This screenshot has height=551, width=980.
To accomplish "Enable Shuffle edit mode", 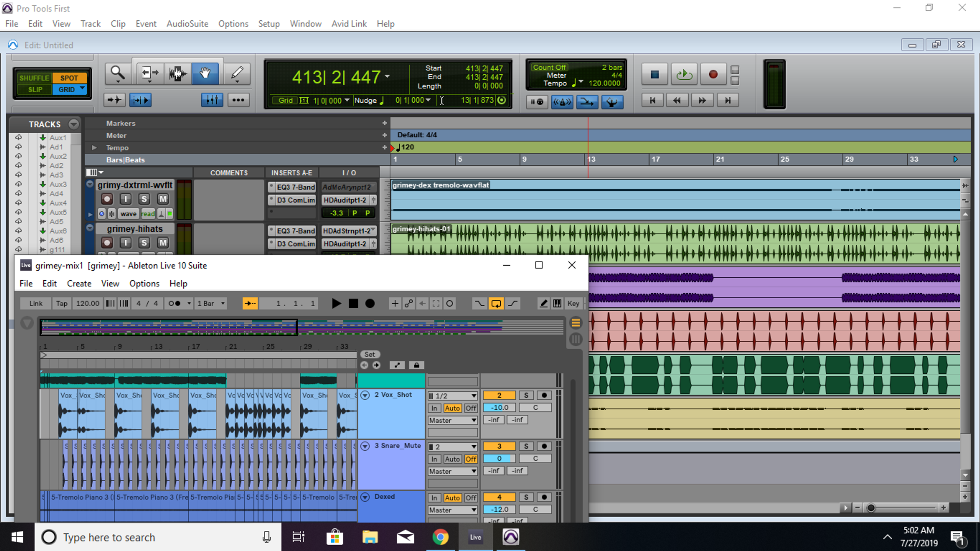I will click(x=34, y=78).
